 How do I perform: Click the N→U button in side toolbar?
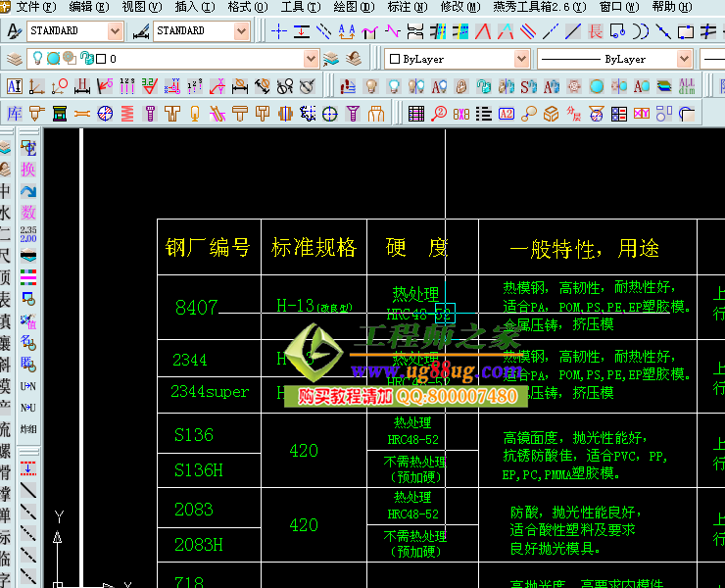click(27, 408)
